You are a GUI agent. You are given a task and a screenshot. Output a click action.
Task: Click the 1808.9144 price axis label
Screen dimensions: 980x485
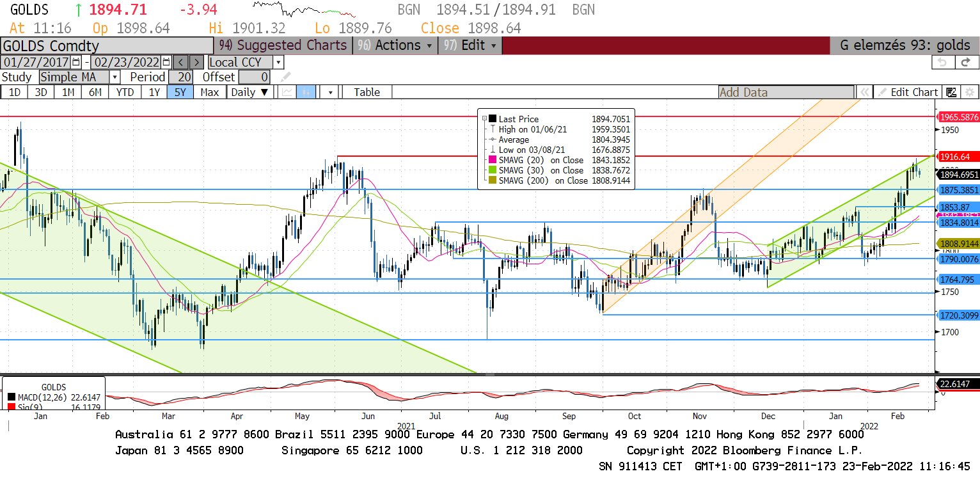(x=958, y=244)
